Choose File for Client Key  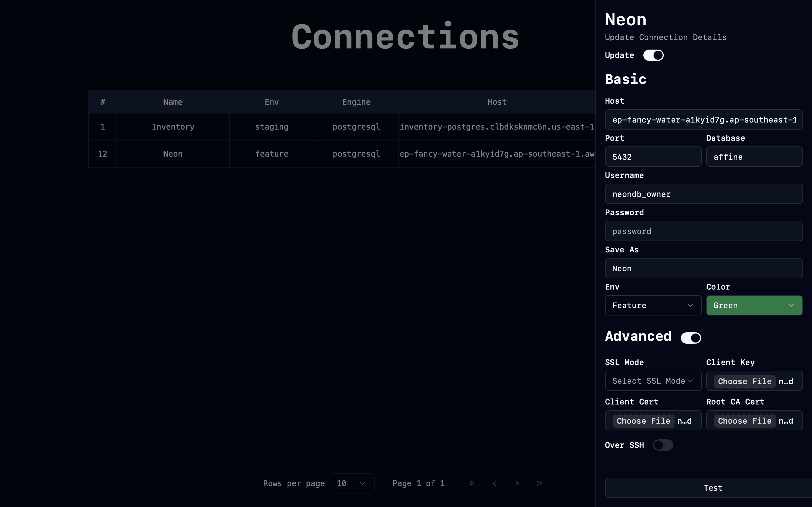[x=744, y=381]
